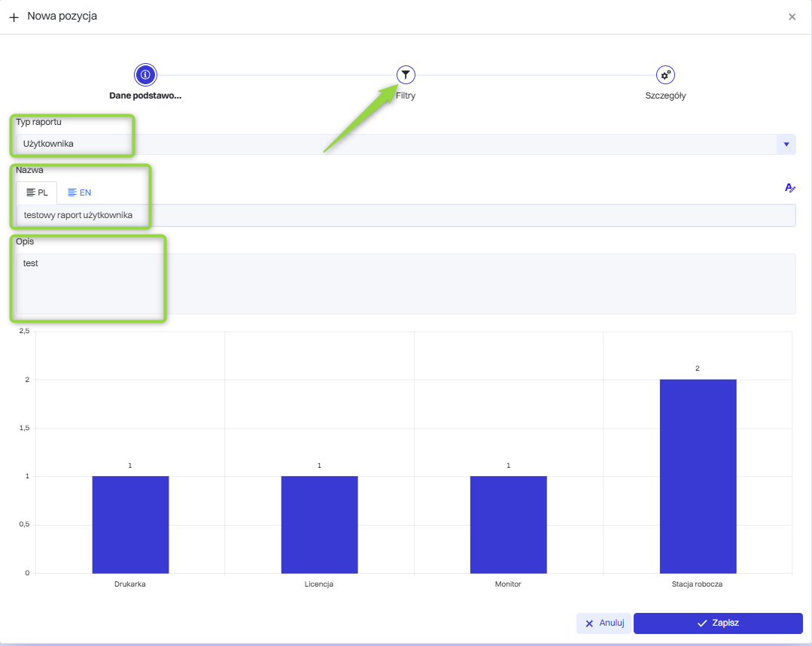Click the Licencja bar in the chart
Viewport: 812px width, 646px height.
[x=319, y=524]
